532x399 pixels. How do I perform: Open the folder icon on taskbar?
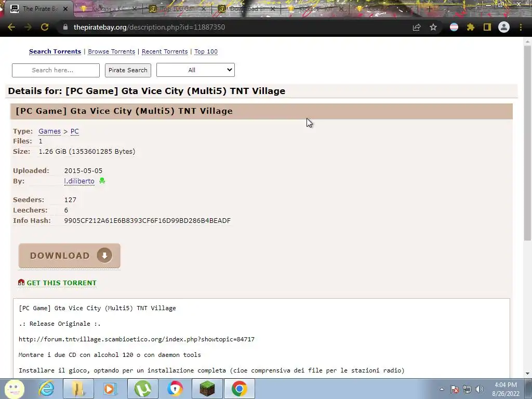[78, 389]
